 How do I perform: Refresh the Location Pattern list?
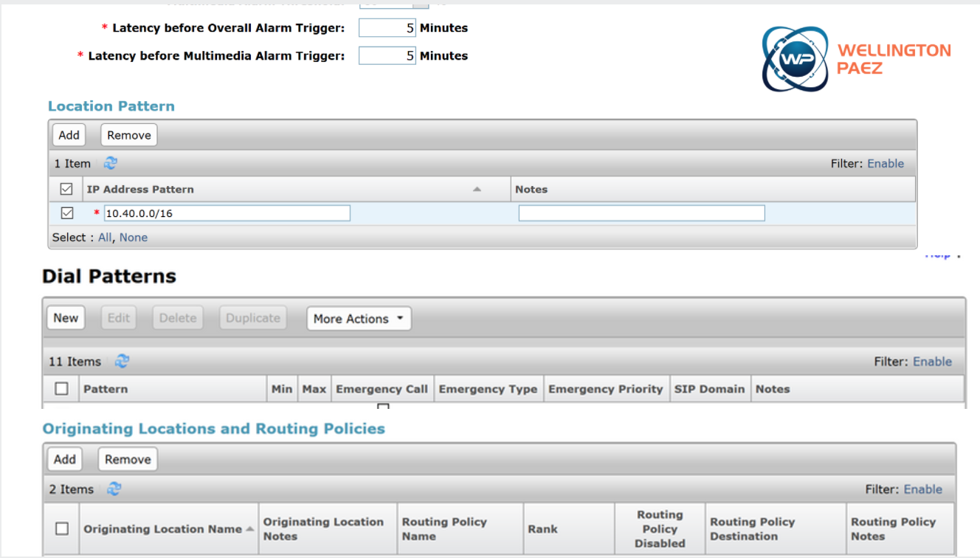pyautogui.click(x=111, y=164)
